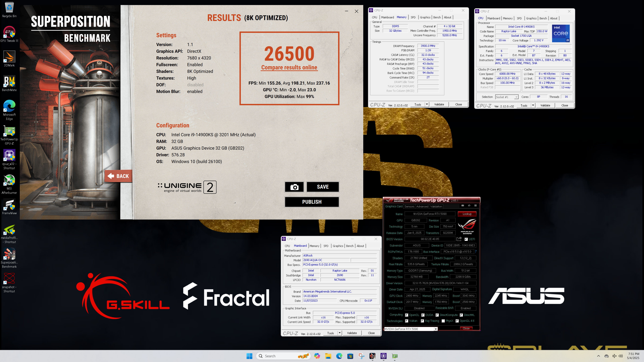Viewport: 644px width, 362px height.
Task: Switch to SPD tab in CPU-Z Memory window
Action: coord(413,17)
